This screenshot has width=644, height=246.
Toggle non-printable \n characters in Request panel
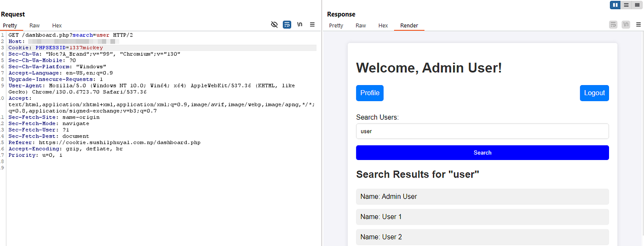299,25
